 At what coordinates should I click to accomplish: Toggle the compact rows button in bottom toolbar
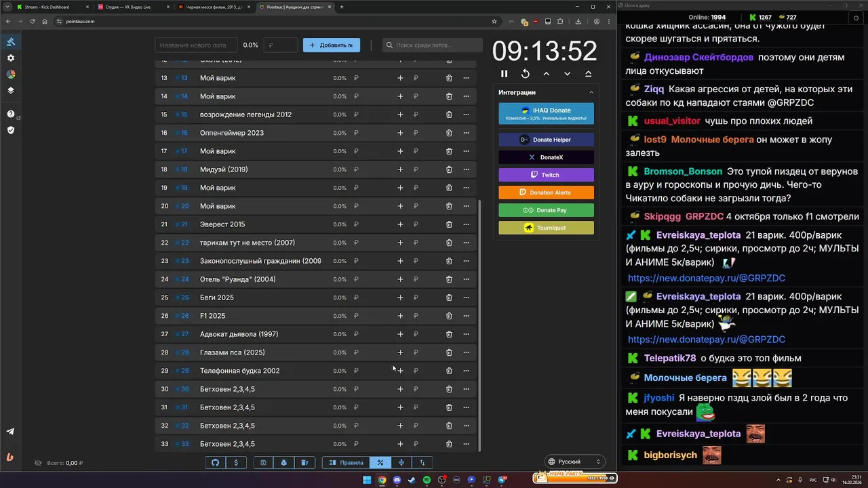click(x=401, y=462)
